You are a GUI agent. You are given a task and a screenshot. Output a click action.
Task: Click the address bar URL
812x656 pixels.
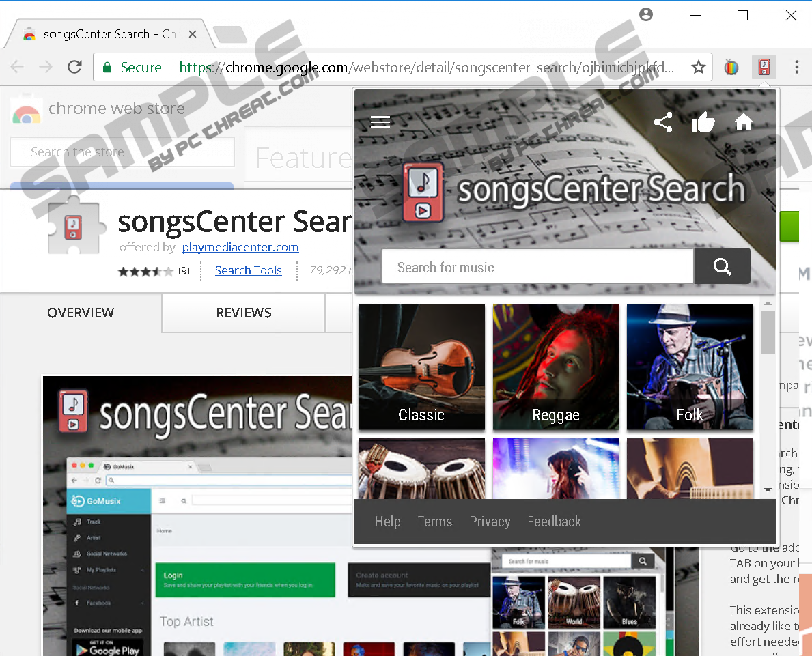click(x=425, y=68)
